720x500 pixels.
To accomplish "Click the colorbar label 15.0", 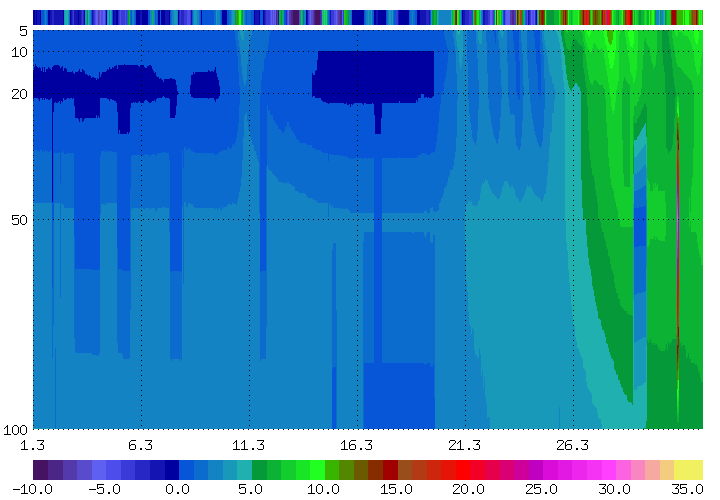I will pyautogui.click(x=396, y=489).
